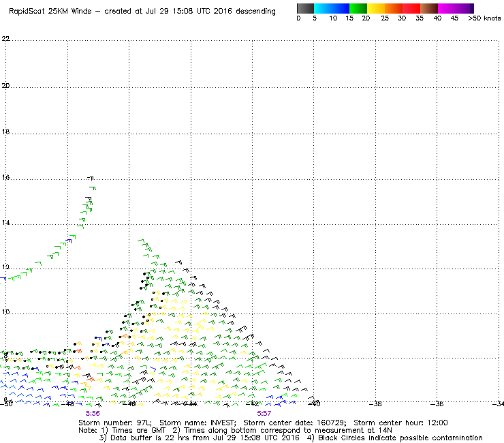Click the cyan-blue 5-15 knots legend segment

click(x=332, y=8)
